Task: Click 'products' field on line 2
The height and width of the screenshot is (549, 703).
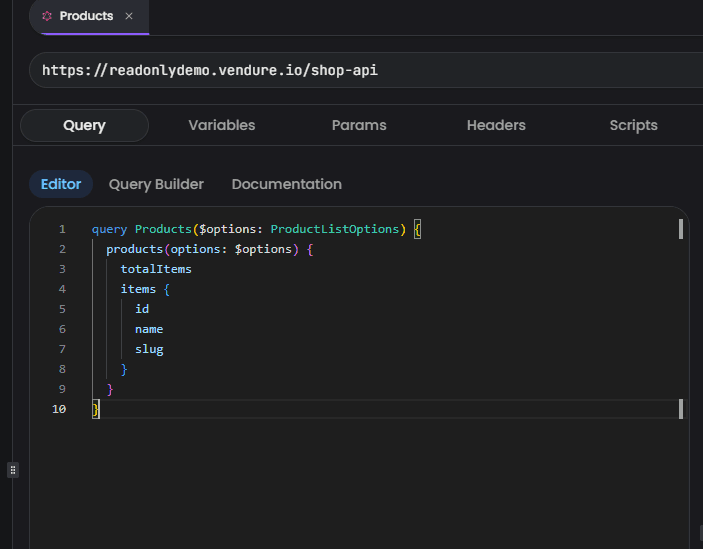Action: pyautogui.click(x=135, y=249)
